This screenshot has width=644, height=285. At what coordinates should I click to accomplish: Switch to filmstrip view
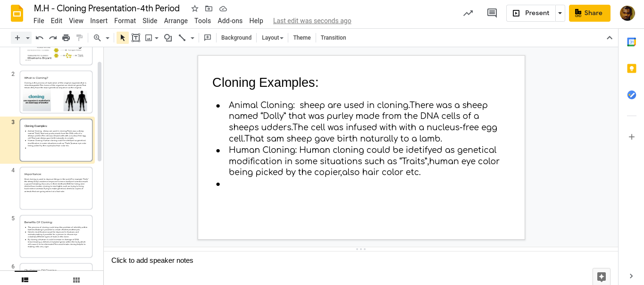[25, 280]
